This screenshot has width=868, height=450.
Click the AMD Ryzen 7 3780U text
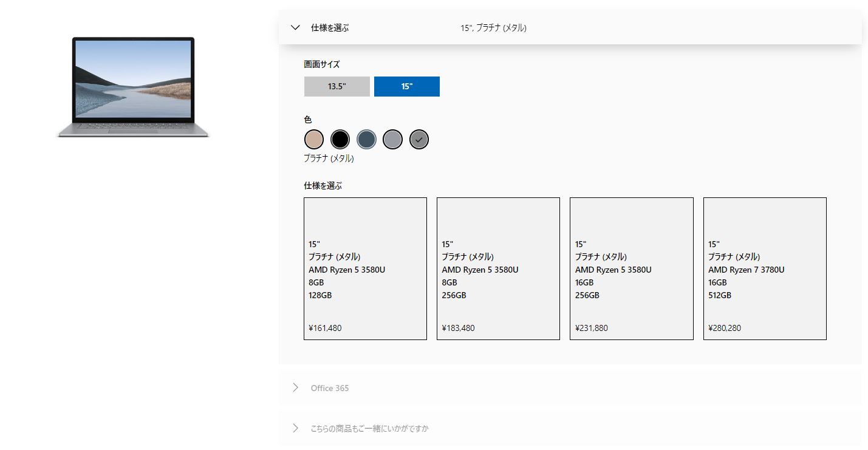(x=747, y=270)
